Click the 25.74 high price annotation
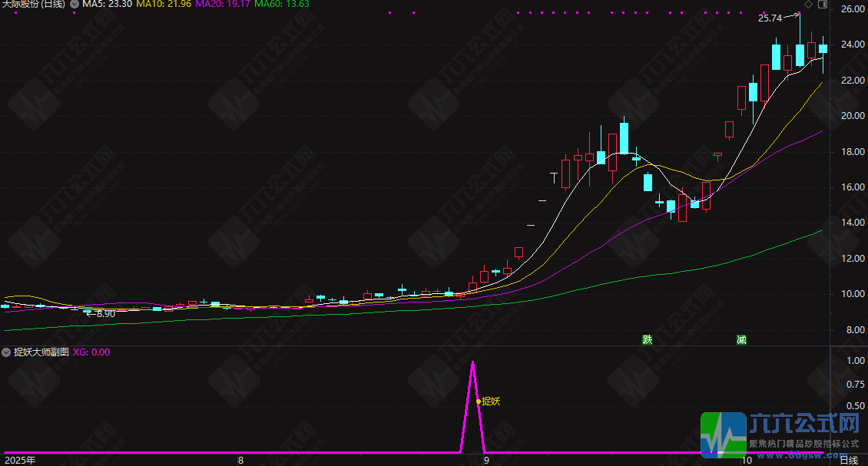The image size is (868, 466). pyautogui.click(x=770, y=17)
